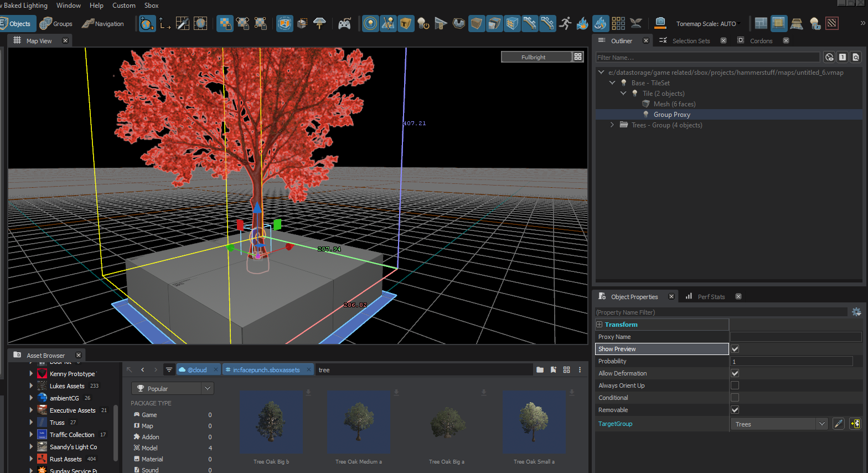Filter by Model package type
Image resolution: width=868 pixels, height=473 pixels.
(173, 448)
